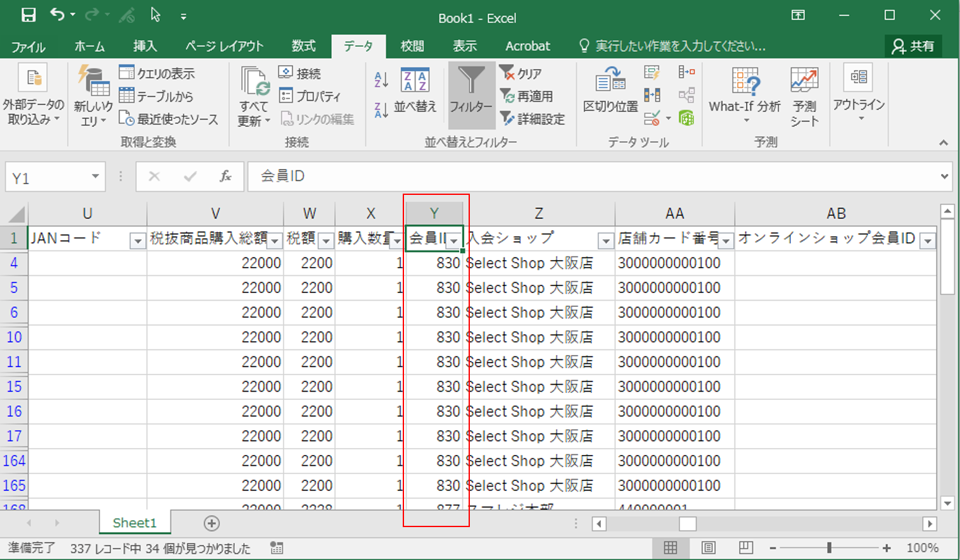The width and height of the screenshot is (960, 560).
Task: Open the 区切り位置 text to columns tool
Action: coord(610,90)
